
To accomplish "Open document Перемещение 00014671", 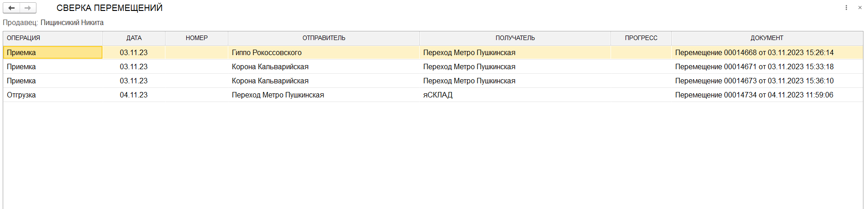I will [754, 67].
